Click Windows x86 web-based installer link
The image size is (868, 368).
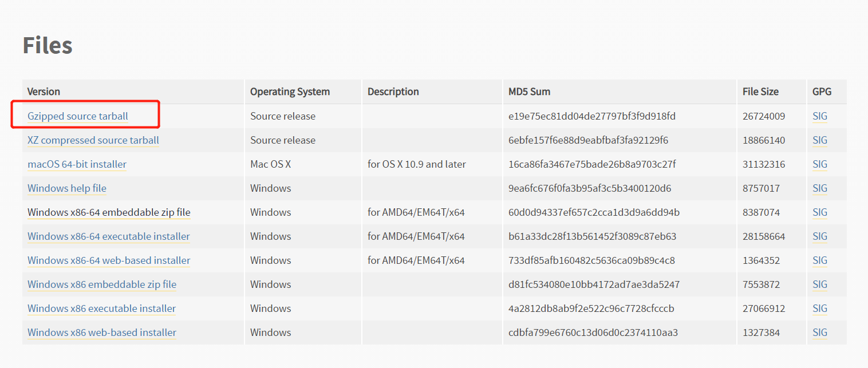pos(102,333)
